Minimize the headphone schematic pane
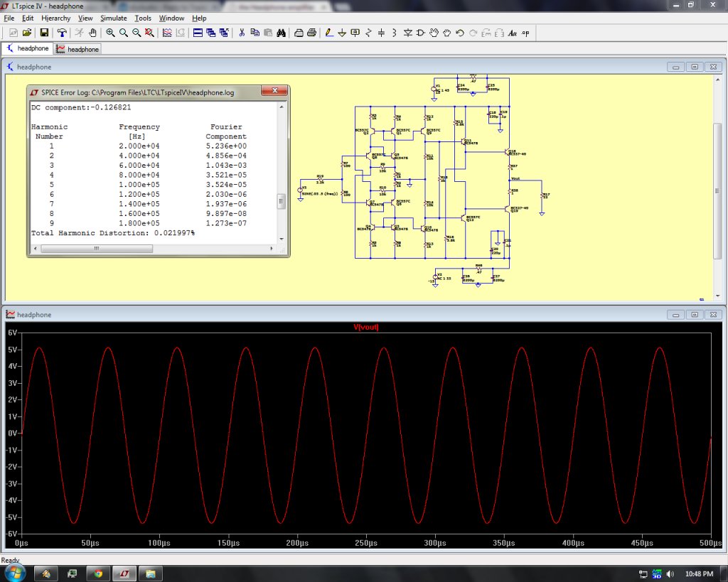The width and height of the screenshot is (728, 582). [675, 67]
